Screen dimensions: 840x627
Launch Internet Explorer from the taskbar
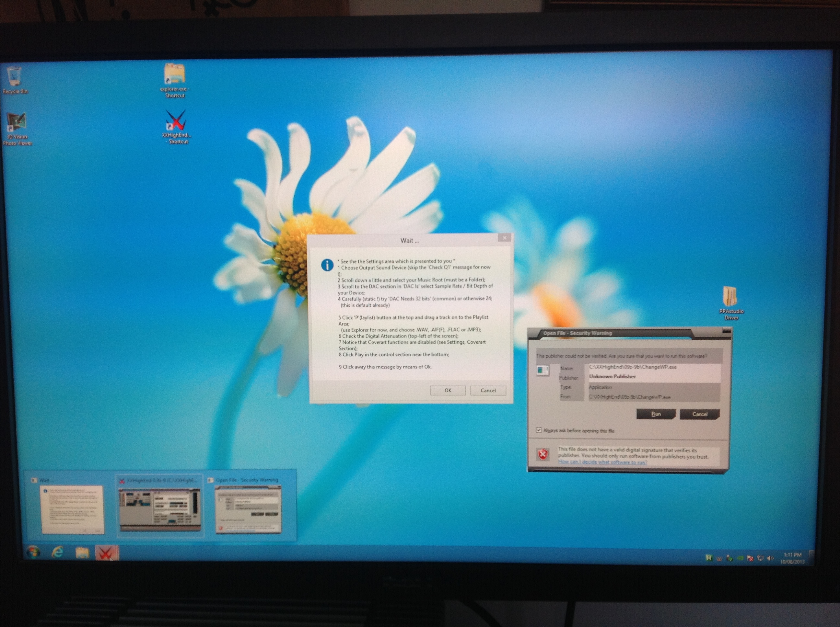[57, 552]
